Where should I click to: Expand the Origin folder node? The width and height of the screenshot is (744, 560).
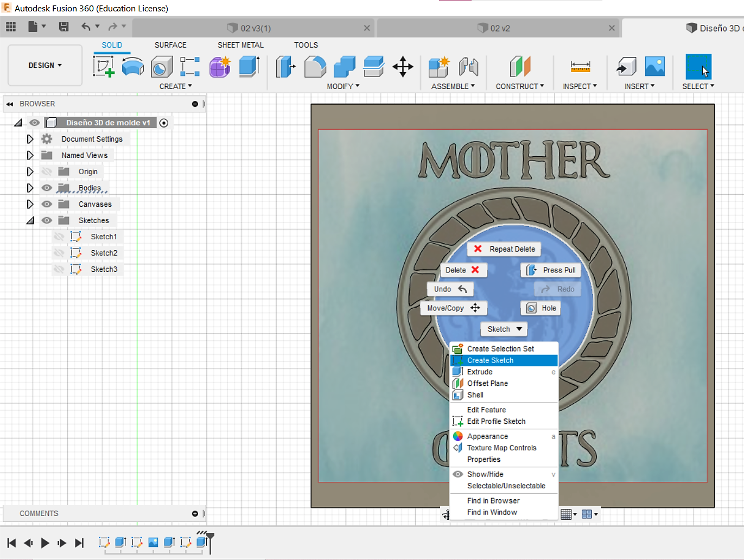coord(30,171)
